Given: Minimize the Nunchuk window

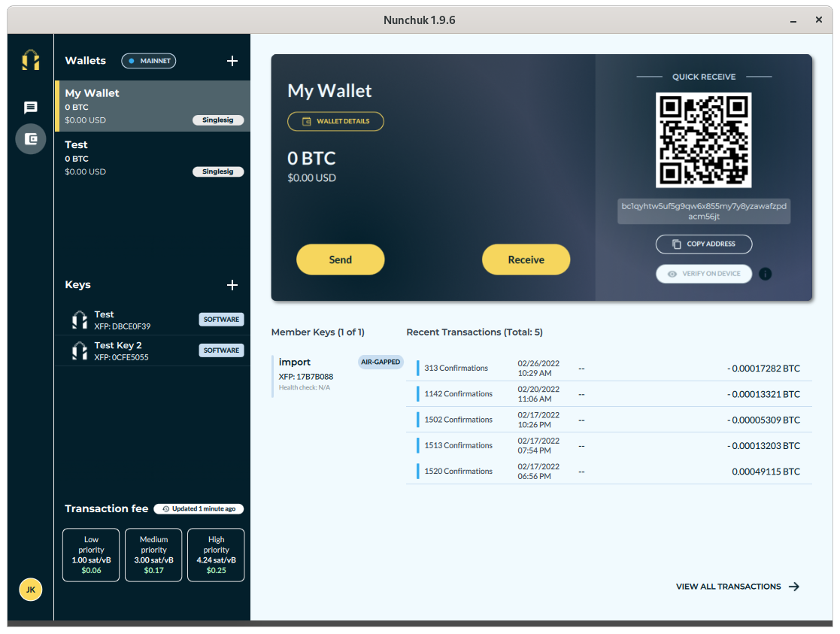Looking at the screenshot, I should (x=793, y=20).
